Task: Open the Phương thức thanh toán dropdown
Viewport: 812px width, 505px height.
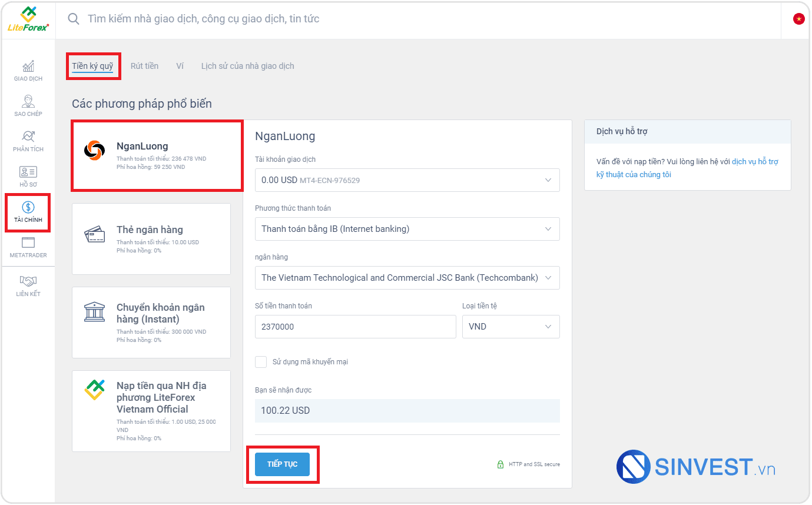Action: click(407, 229)
